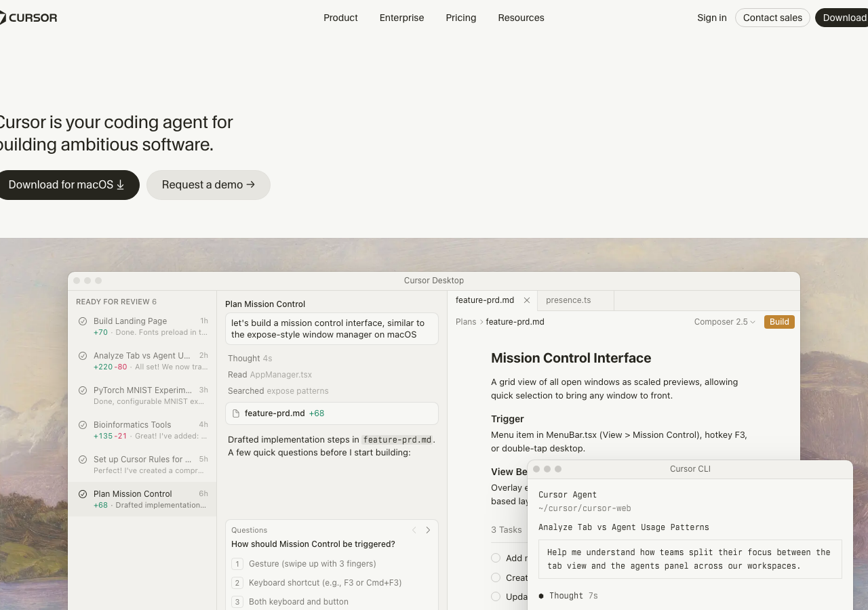
Task: Click the Mission Control Interface heading
Action: (571, 358)
